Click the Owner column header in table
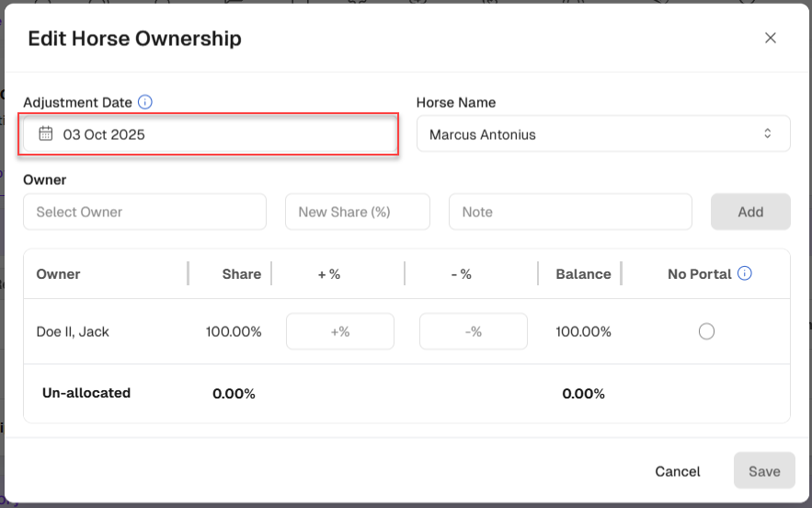Viewport: 812px width, 508px height. click(x=58, y=274)
